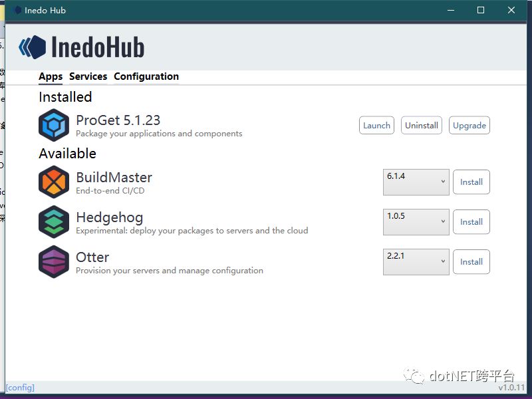This screenshot has width=532, height=399.
Task: Close the Inedo Hub window
Action: [x=511, y=10]
